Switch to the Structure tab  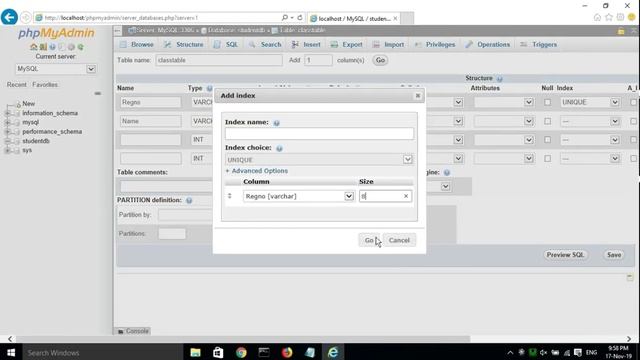[184, 44]
